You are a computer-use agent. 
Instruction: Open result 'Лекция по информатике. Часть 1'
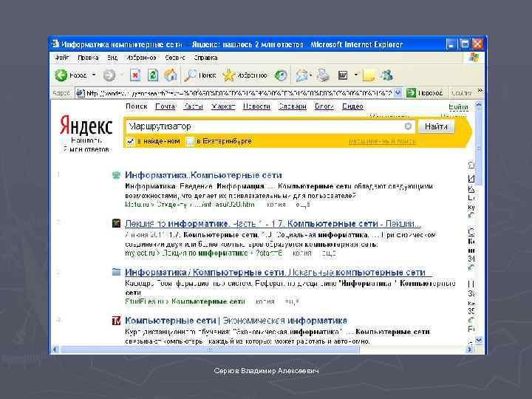pyautogui.click(x=273, y=224)
